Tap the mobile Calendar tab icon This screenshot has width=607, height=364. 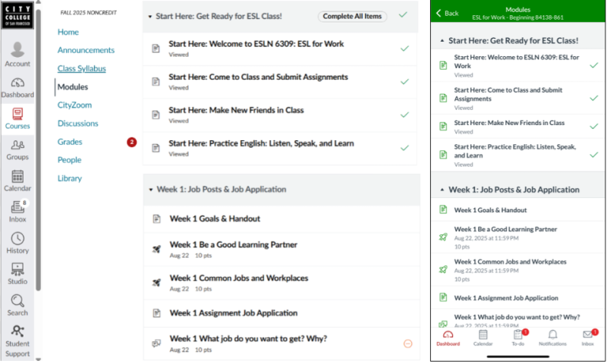pyautogui.click(x=483, y=334)
